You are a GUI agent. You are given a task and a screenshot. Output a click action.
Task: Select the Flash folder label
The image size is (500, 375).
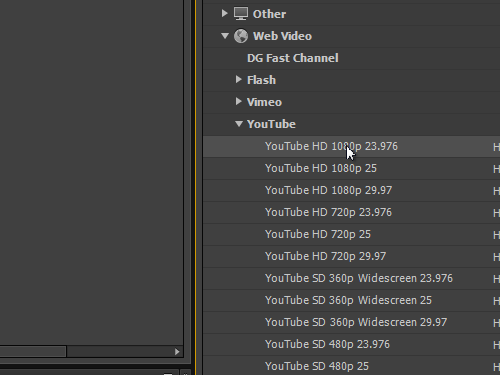pyautogui.click(x=261, y=80)
